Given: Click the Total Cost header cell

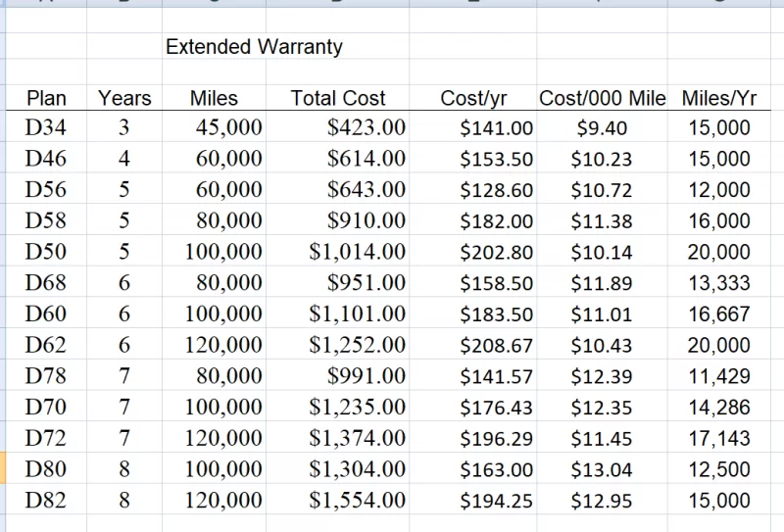Looking at the screenshot, I should pyautogui.click(x=338, y=98).
